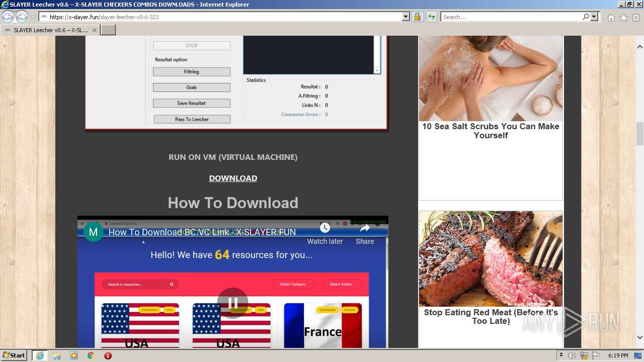Open File Explorer folder taskbar icon

click(57, 355)
